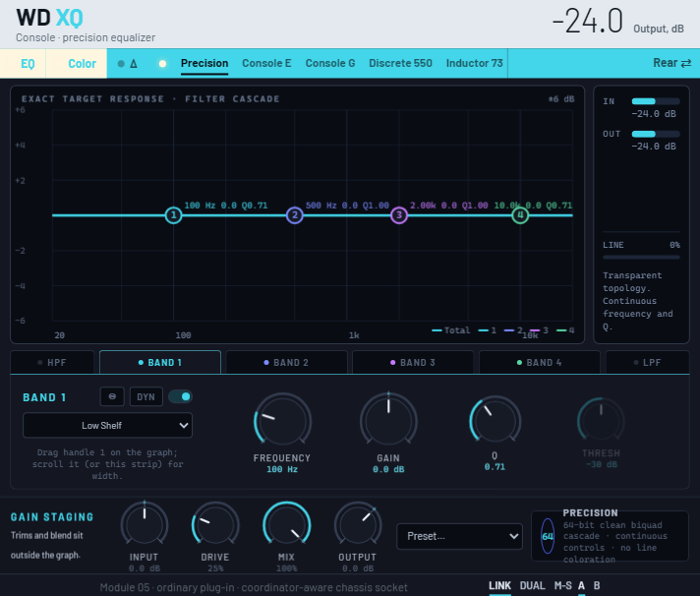The image size is (700, 596).
Task: Click the dimmed THRESH knob
Action: (x=601, y=421)
